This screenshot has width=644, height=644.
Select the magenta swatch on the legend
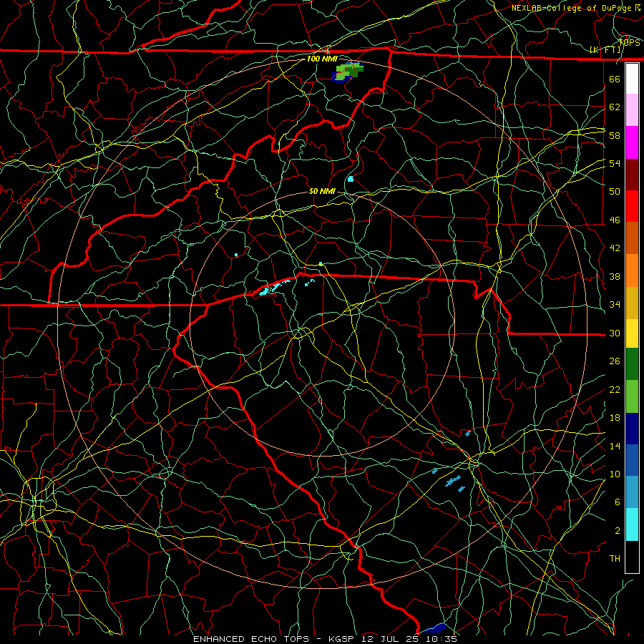click(632, 142)
